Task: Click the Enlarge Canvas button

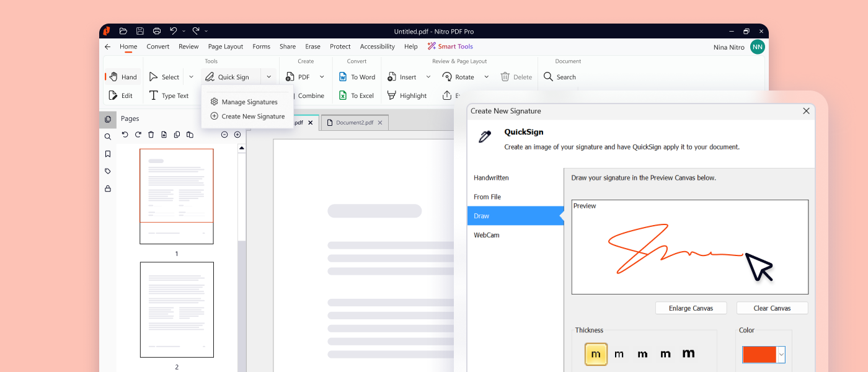Action: coord(691,308)
